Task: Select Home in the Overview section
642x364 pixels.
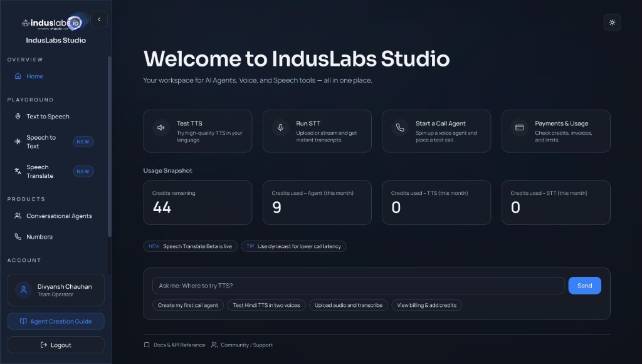Action: pos(30,76)
